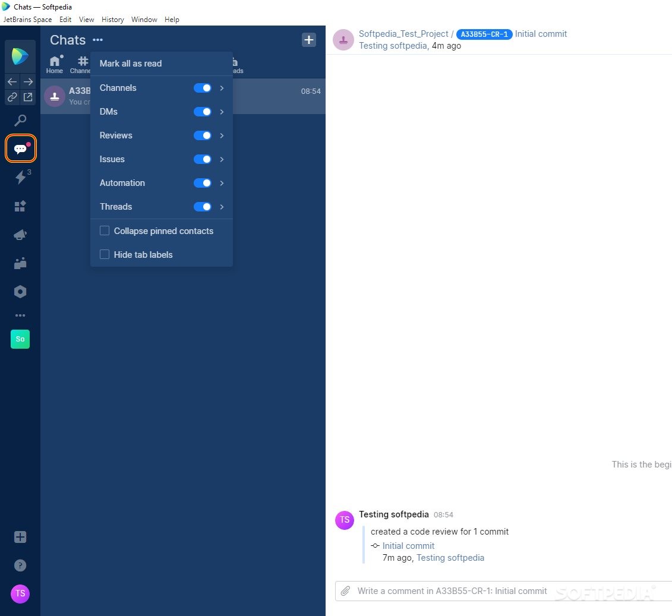Check Hide tab labels checkbox
The height and width of the screenshot is (616, 672).
click(105, 254)
